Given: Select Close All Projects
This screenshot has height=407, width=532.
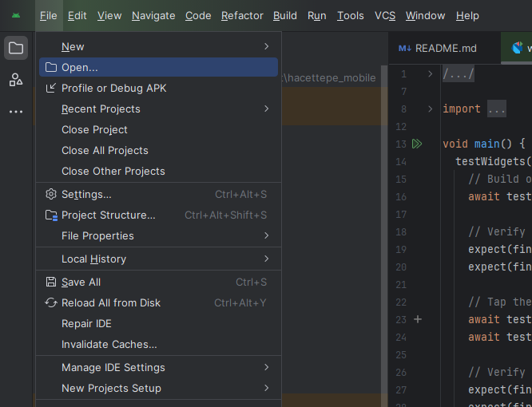Looking at the screenshot, I should tap(158, 150).
